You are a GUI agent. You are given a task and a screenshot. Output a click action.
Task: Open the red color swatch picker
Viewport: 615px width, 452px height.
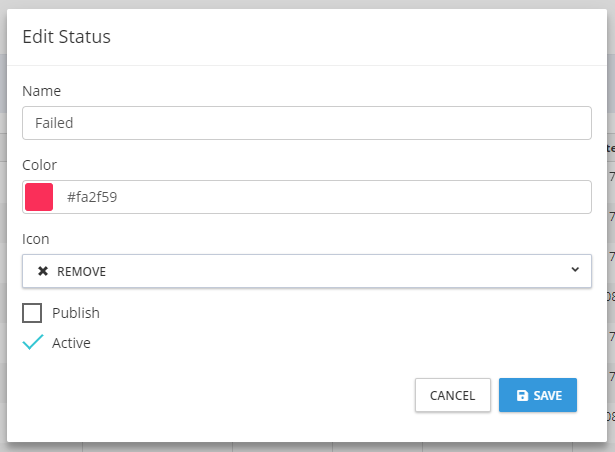tap(38, 197)
